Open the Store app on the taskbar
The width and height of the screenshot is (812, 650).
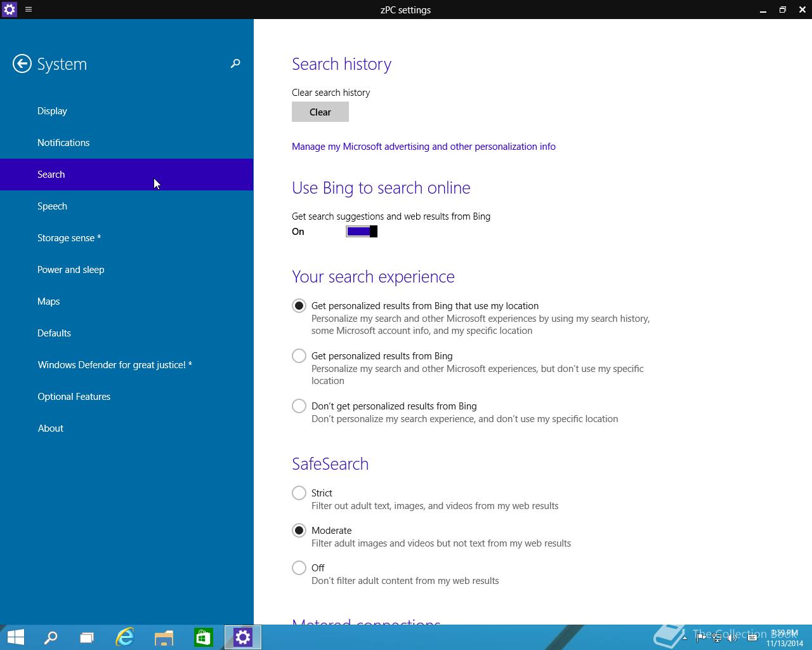pos(203,637)
